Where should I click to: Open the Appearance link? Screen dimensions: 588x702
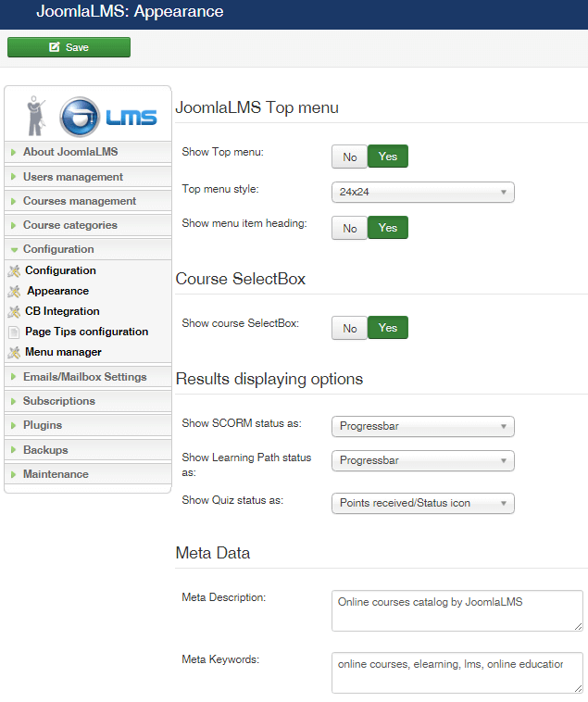[57, 291]
